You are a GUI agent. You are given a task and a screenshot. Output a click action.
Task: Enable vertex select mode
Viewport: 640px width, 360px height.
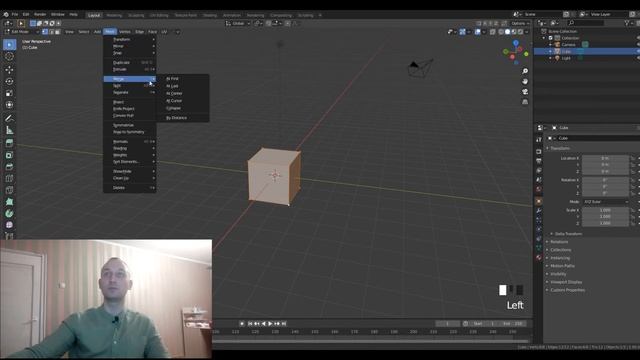point(45,32)
